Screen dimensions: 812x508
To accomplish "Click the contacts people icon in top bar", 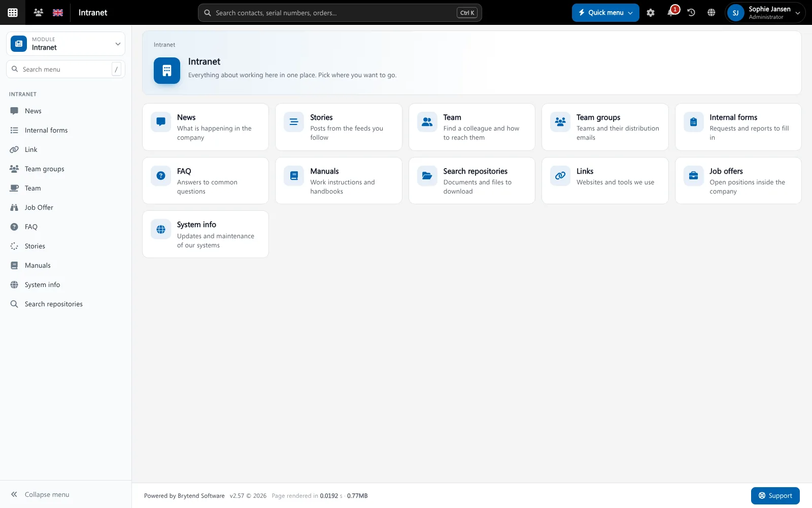I will [38, 13].
